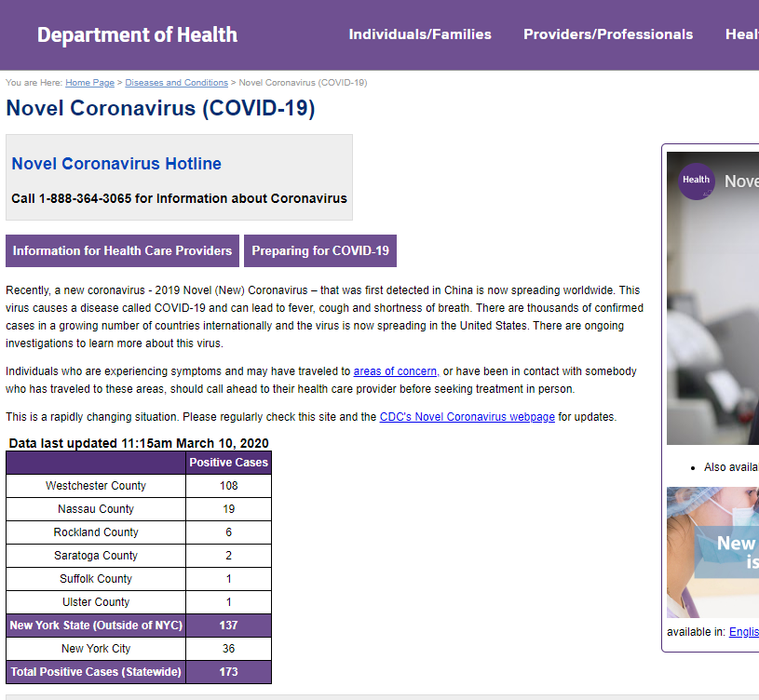
Task: Select the Saratoga County table cell
Action: coord(96,556)
